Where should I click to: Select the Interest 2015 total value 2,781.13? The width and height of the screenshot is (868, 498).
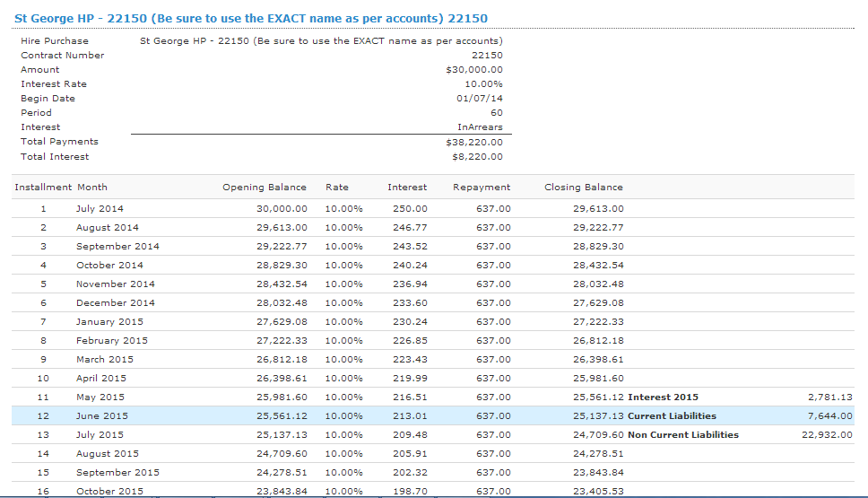[x=829, y=398]
